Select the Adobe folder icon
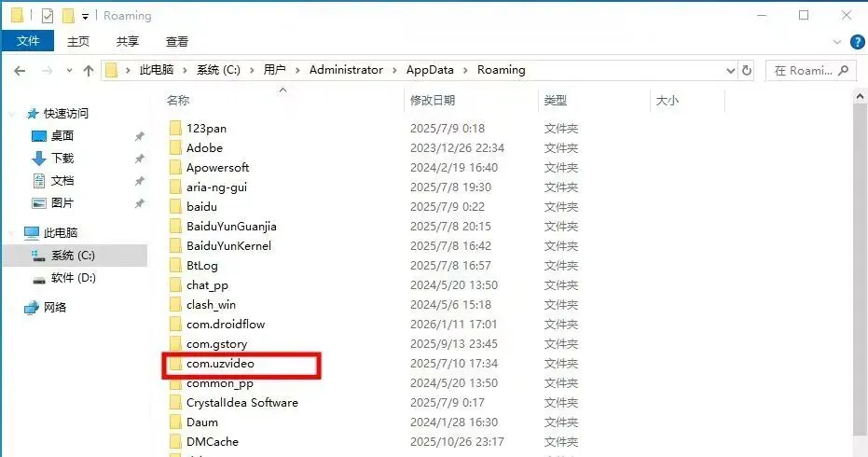This screenshot has width=868, height=457. [175, 148]
